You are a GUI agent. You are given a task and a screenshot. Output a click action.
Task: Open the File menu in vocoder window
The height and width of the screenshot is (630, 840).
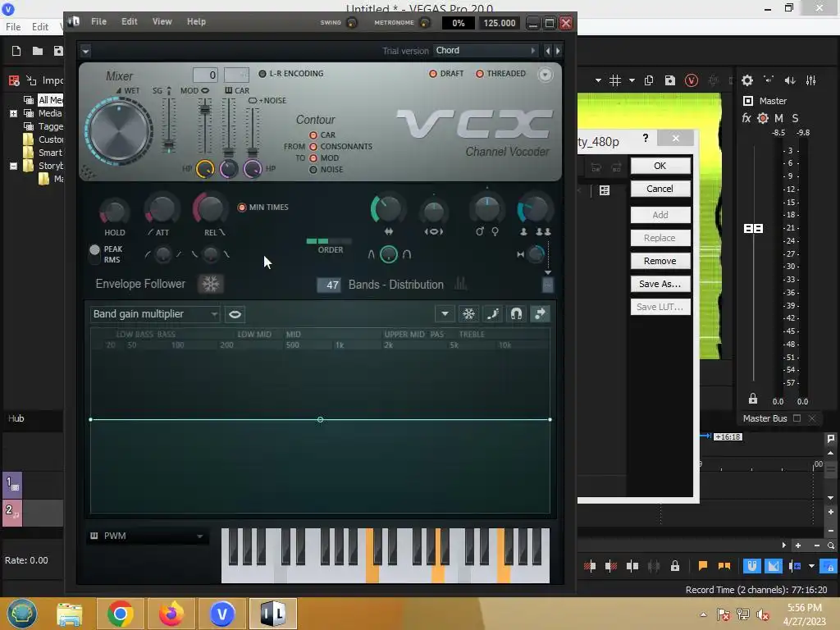point(98,21)
